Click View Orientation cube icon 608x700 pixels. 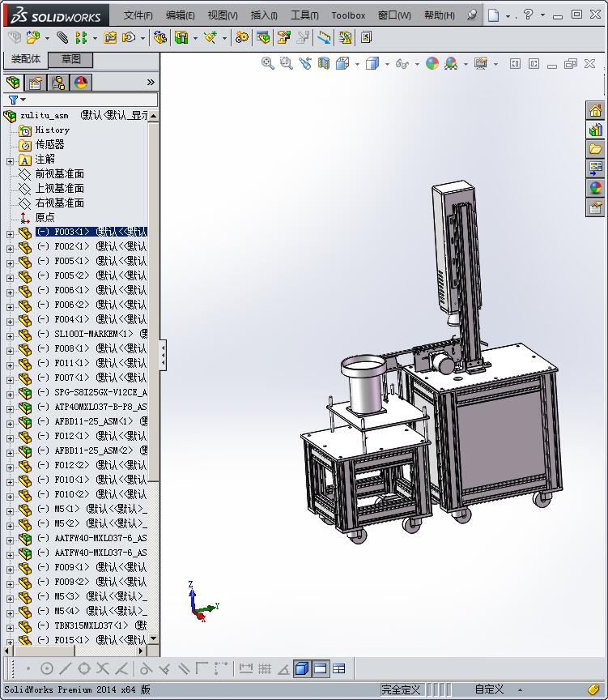[342, 63]
